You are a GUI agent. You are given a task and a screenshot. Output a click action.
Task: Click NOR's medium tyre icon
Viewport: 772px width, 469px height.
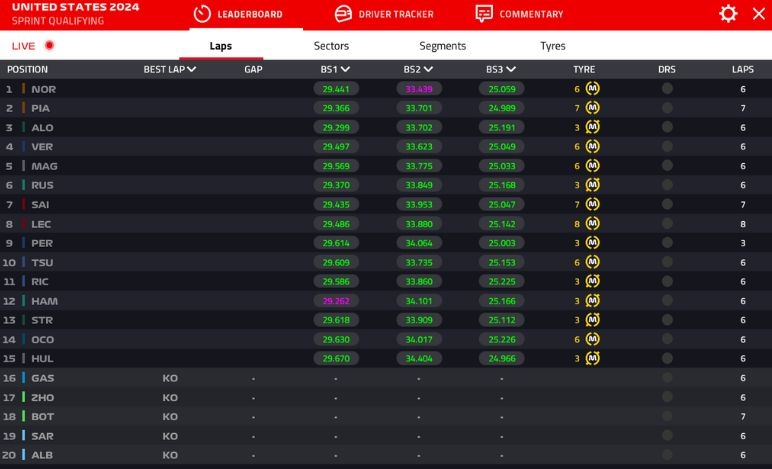593,89
